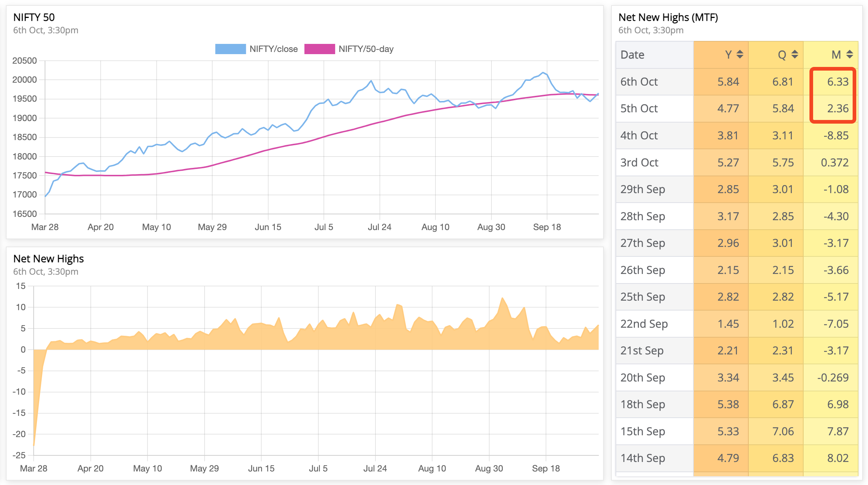Select the 18th Sep date cell

tap(655, 404)
